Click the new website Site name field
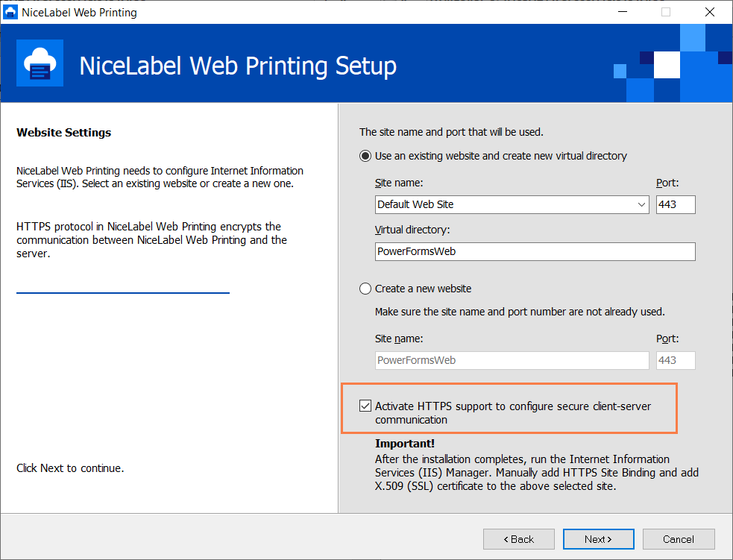This screenshot has width=733, height=560. (x=512, y=360)
